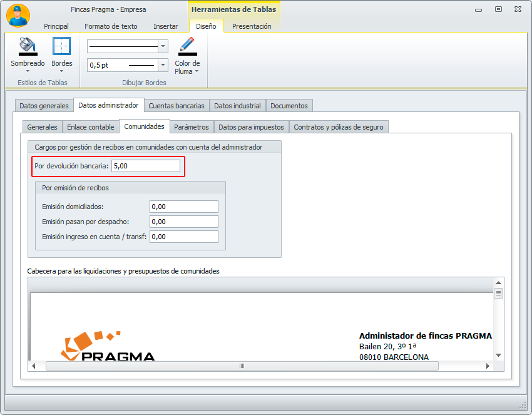Open the 0,5 pt line width dropdown
Screen dimensions: 532x415
tap(163, 65)
